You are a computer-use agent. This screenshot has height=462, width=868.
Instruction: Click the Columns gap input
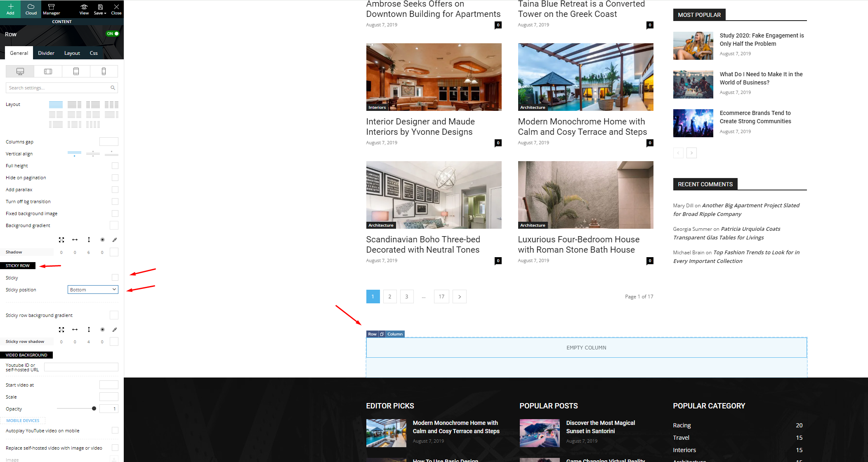109,142
